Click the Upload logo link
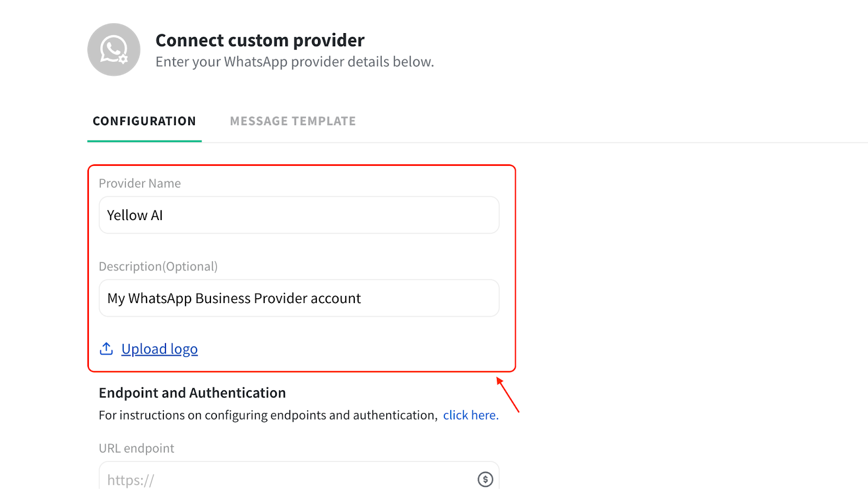This screenshot has height=489, width=868. [159, 349]
